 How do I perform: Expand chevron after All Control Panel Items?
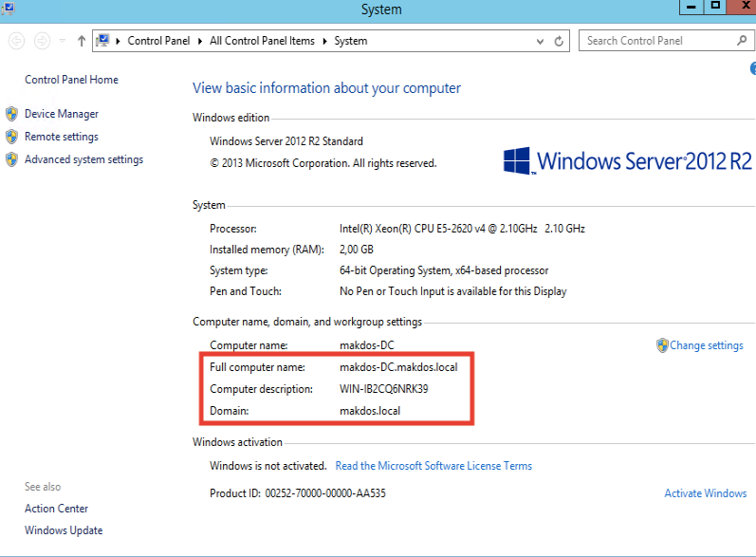[324, 41]
